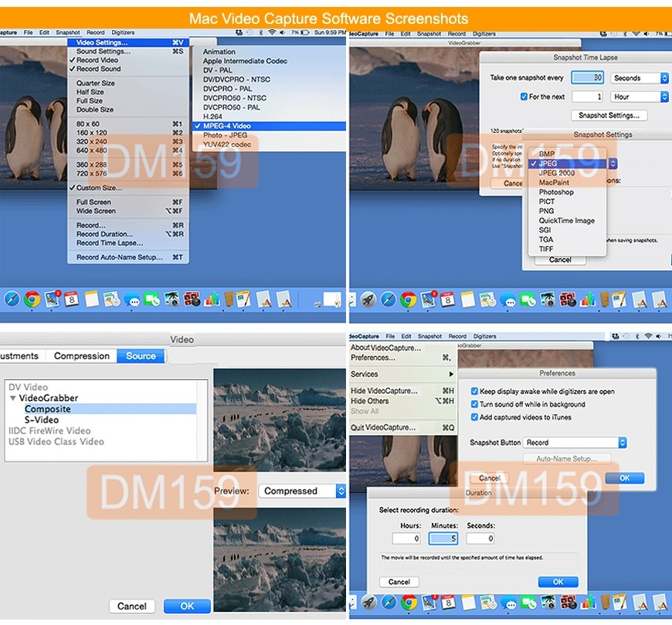Click the Minutes field in the Duration dialog
672x625 pixels.
coord(443,538)
